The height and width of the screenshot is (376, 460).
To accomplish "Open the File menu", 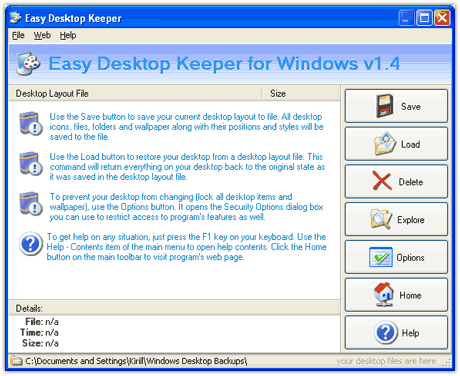I will 18,35.
